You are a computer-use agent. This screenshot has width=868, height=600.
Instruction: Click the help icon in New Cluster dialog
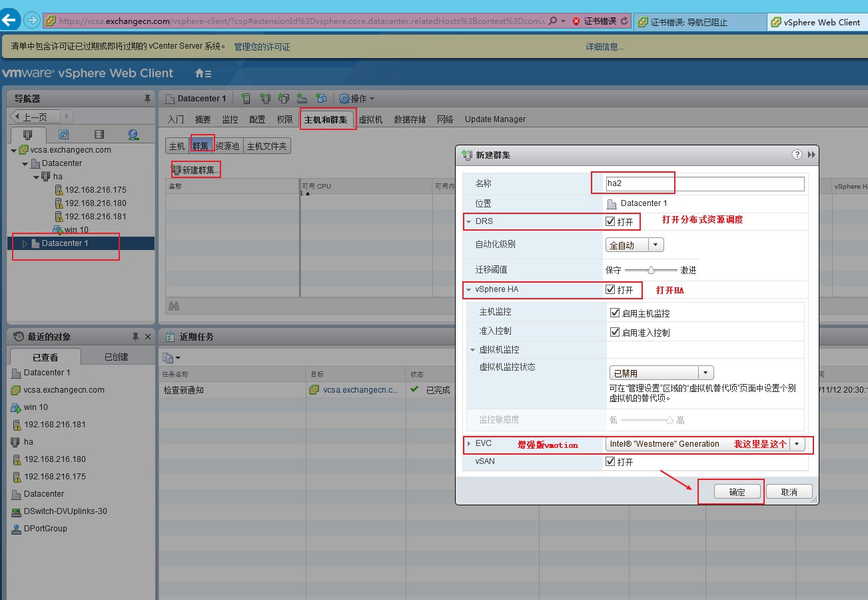pos(797,154)
